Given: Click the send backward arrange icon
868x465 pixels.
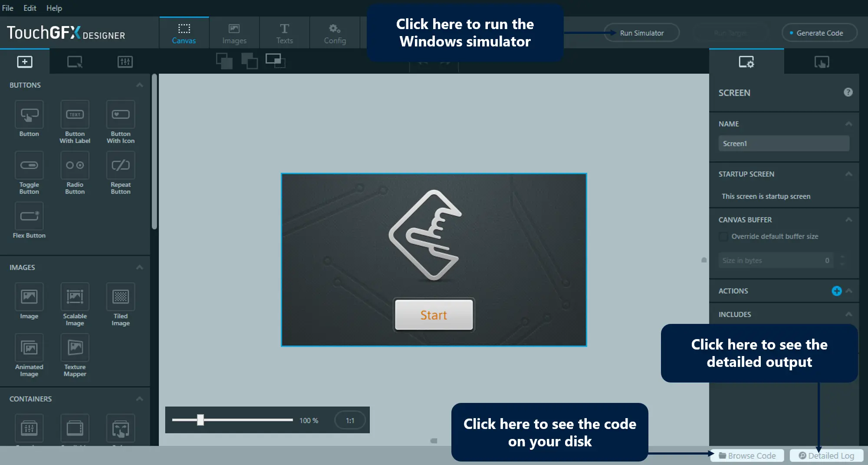Looking at the screenshot, I should click(250, 61).
